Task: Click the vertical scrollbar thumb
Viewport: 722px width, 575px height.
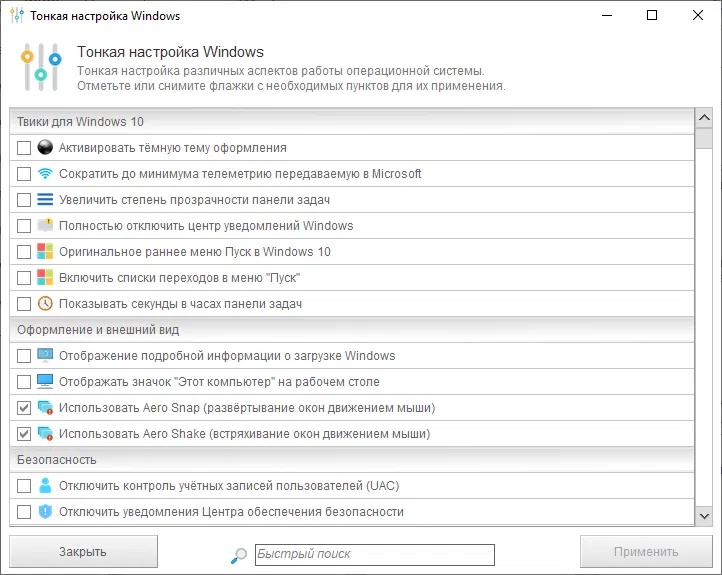Action: click(x=704, y=139)
